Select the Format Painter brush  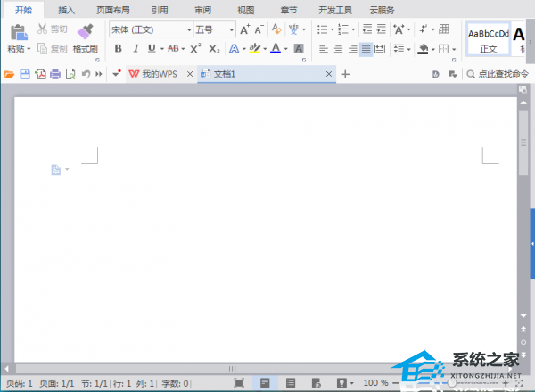[86, 31]
